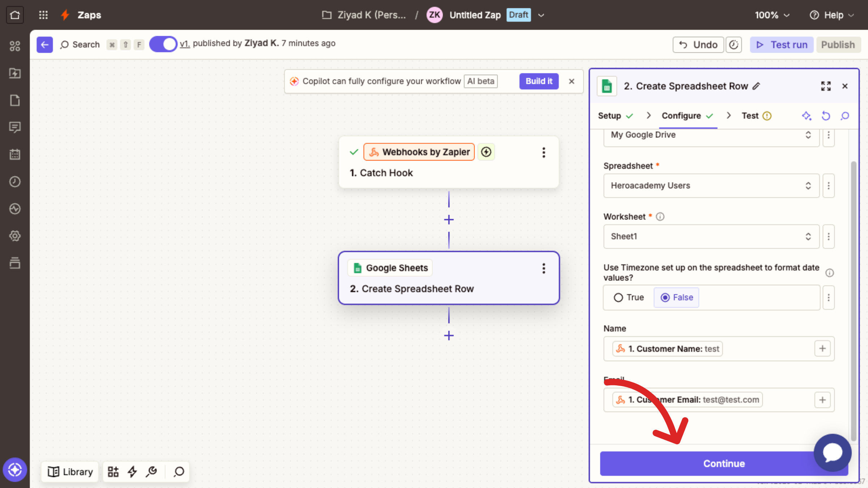
Task: Open the Zaps lightning bolt icon in sidebar
Action: 15,73
